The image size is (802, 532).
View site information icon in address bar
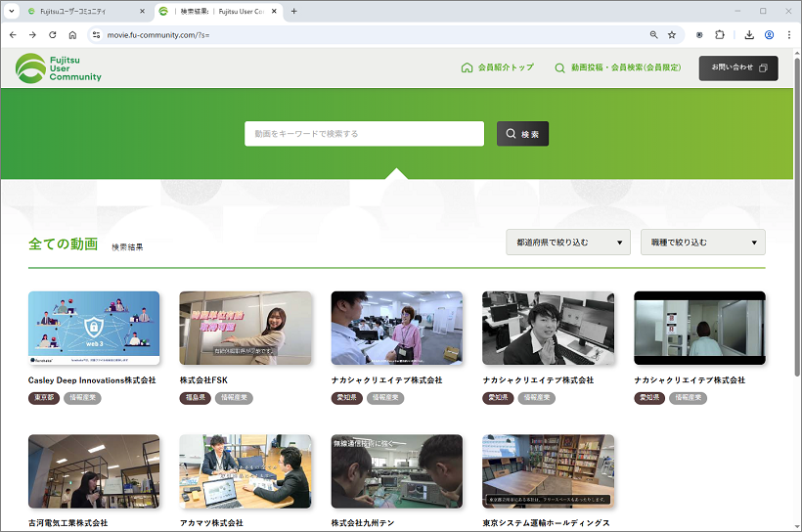pos(96,35)
